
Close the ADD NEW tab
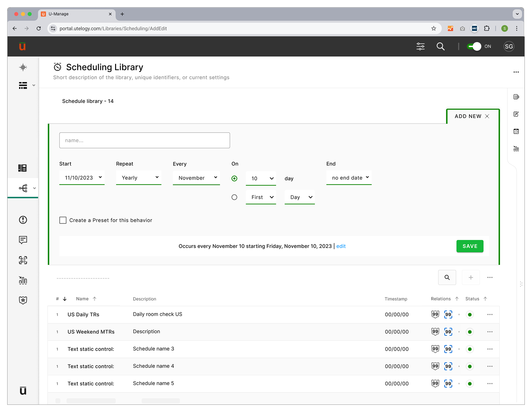[x=487, y=116]
